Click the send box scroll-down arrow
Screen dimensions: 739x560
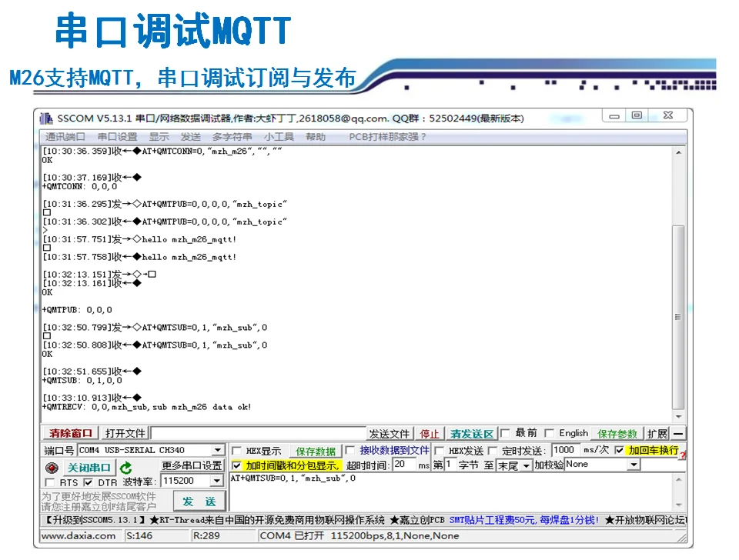[x=678, y=505]
